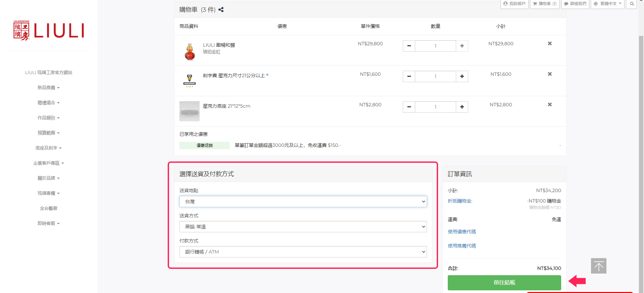This screenshot has height=293, width=644.
Task: Decrease quantity of 刻字費 item
Action: point(409,76)
